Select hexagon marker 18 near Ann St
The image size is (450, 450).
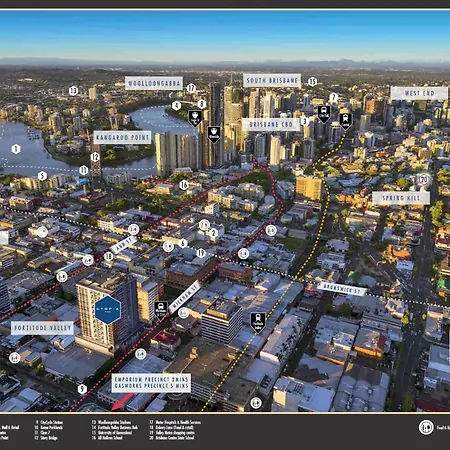(108, 256)
